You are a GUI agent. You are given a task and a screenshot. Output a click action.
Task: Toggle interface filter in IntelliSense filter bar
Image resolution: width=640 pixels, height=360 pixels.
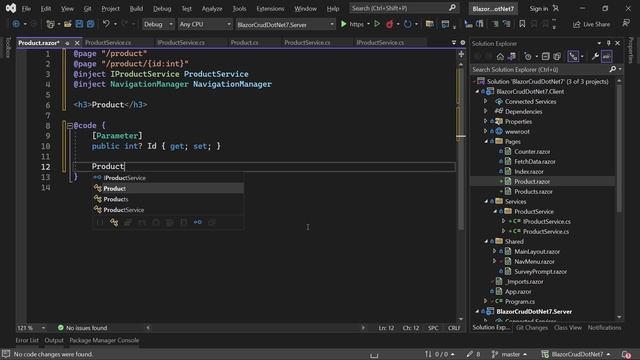click(198, 222)
